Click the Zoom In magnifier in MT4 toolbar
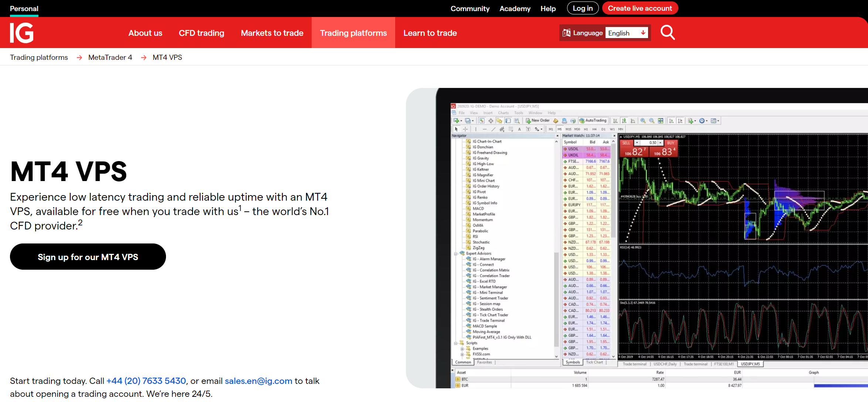Viewport: 868px width, 402px height. [x=643, y=121]
